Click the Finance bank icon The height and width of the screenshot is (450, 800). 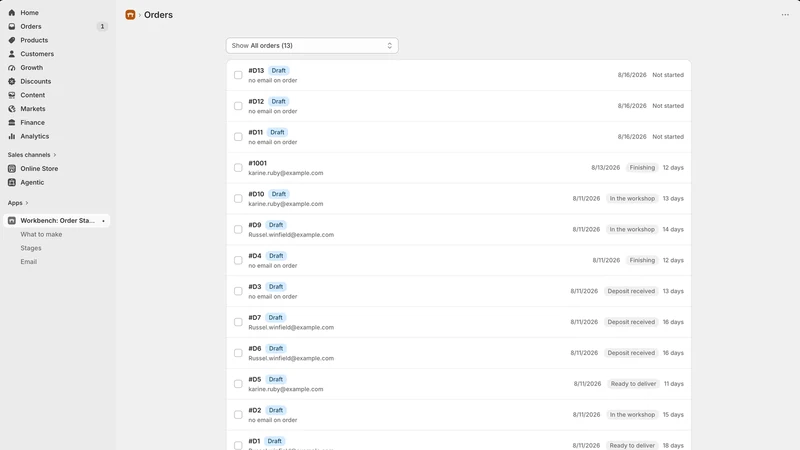12,122
